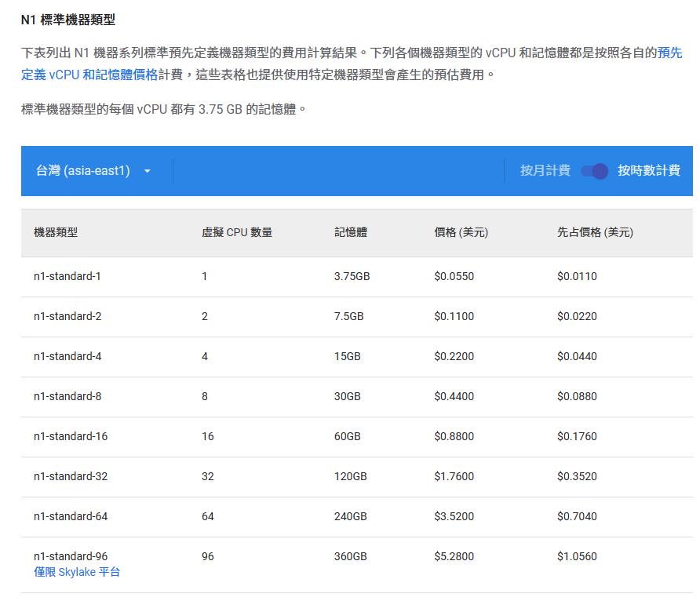
Task: Click the n1-standard-8 machine type cell
Action: point(67,396)
